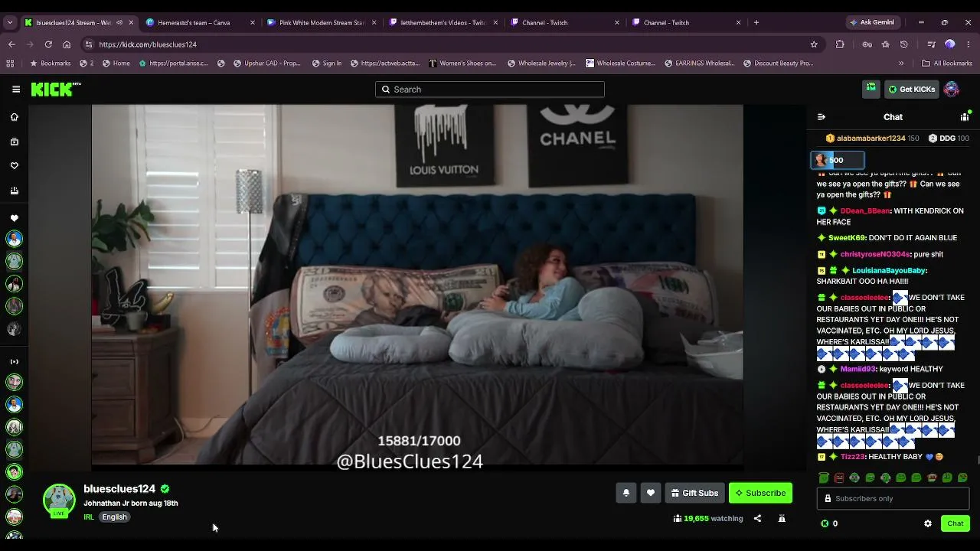Open Chrome media controls icon
This screenshot has width=980, height=551.
pos(931,44)
